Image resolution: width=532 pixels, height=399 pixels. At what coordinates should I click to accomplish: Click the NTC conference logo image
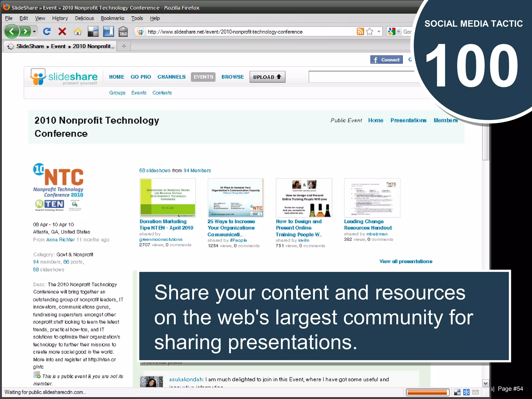coord(58,187)
